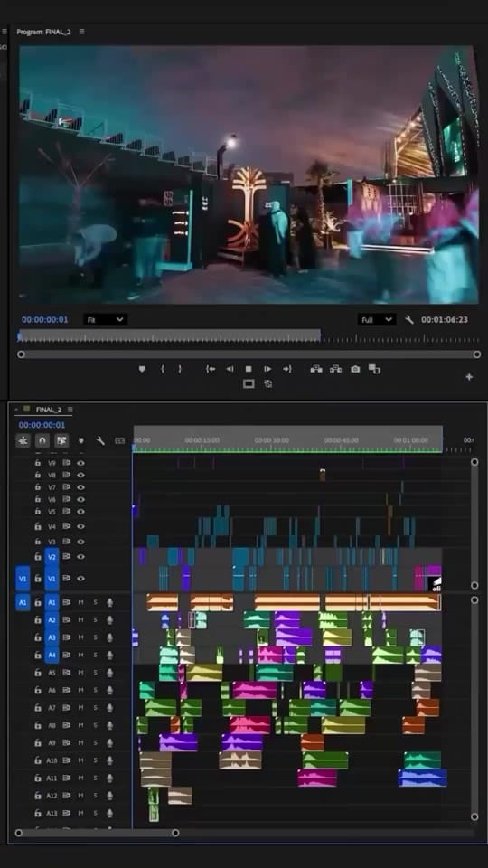The width and height of the screenshot is (488, 868).
Task: Step back one frame
Action: click(230, 369)
